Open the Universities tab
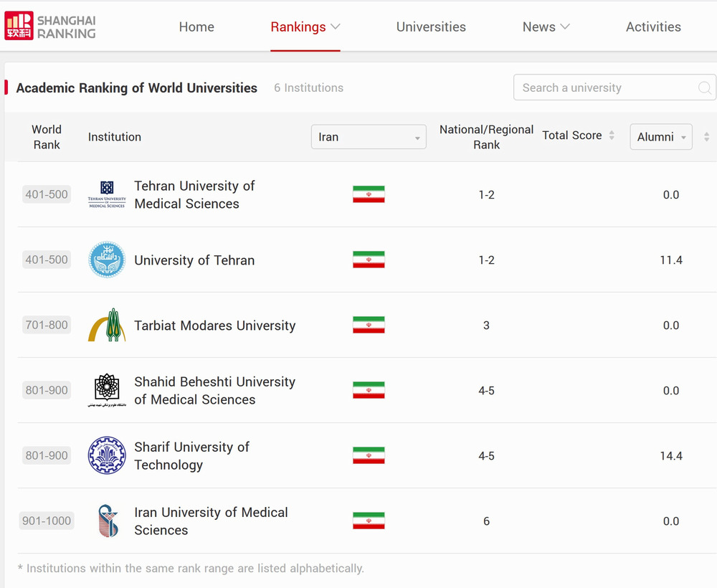This screenshot has width=717, height=588. click(x=431, y=27)
